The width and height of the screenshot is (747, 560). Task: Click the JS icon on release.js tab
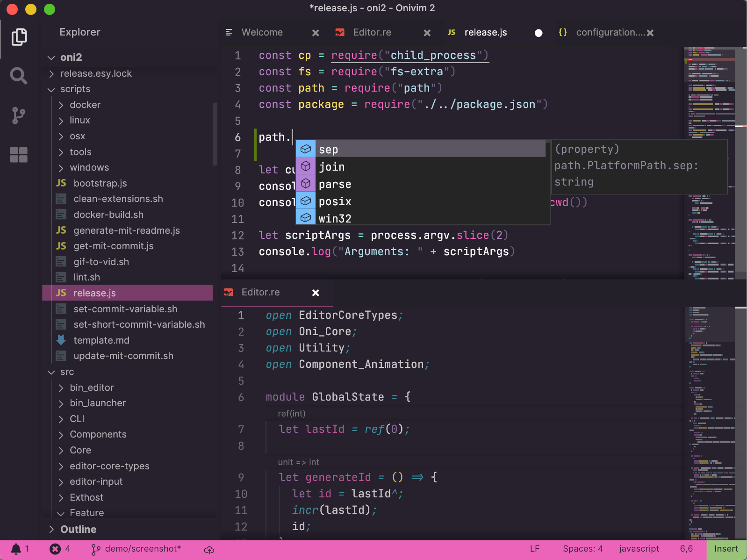pyautogui.click(x=452, y=32)
